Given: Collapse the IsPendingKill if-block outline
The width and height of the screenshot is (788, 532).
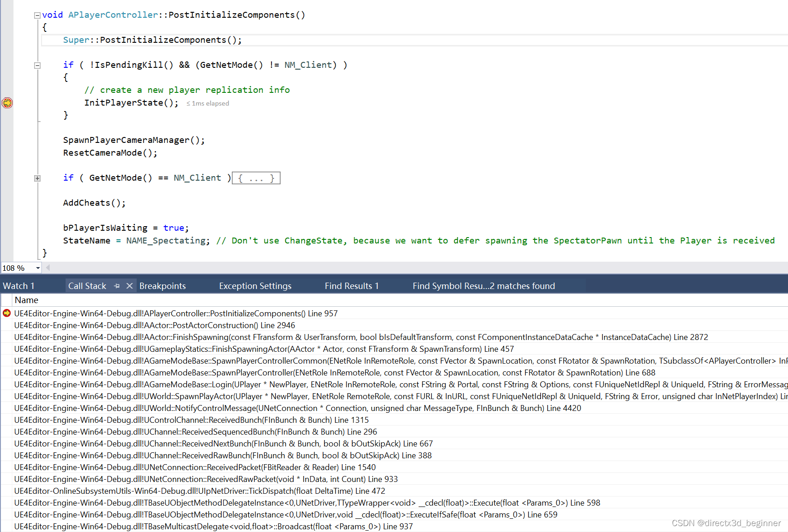Looking at the screenshot, I should [x=37, y=66].
